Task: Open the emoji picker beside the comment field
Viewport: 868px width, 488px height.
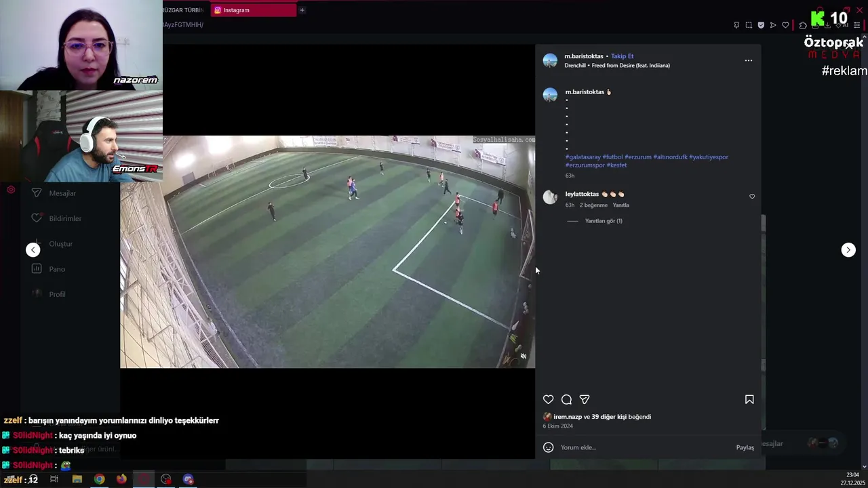Action: point(548,447)
